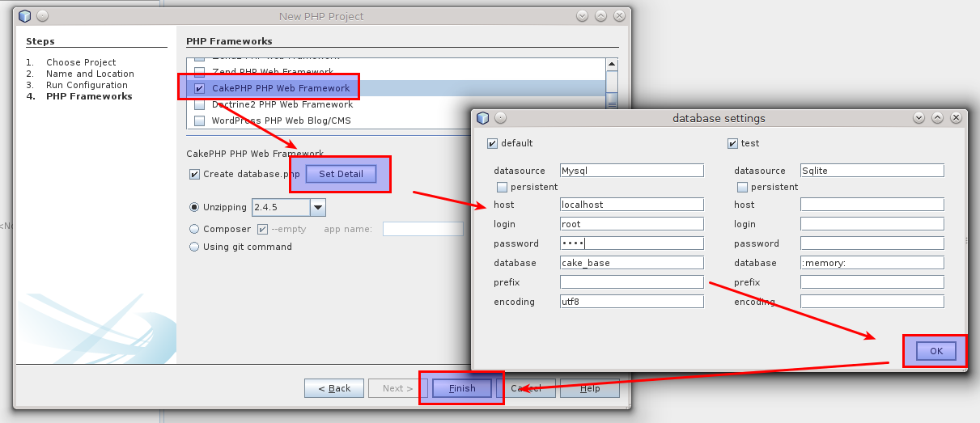This screenshot has width=980, height=423.
Task: Click the test prefix field
Action: (872, 282)
